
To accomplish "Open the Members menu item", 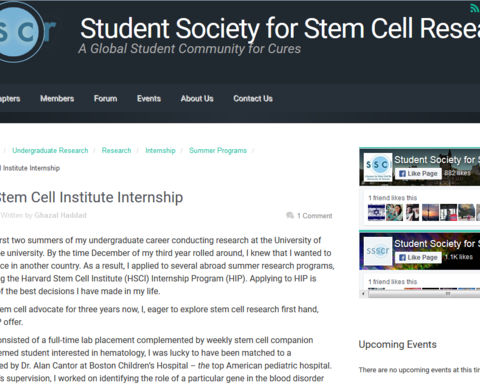I will pyautogui.click(x=57, y=99).
